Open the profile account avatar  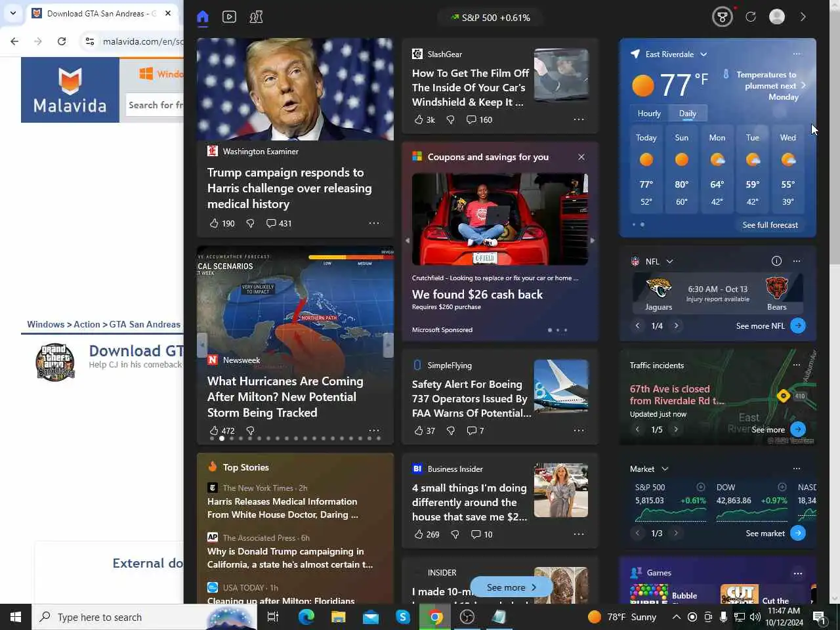[x=777, y=17]
